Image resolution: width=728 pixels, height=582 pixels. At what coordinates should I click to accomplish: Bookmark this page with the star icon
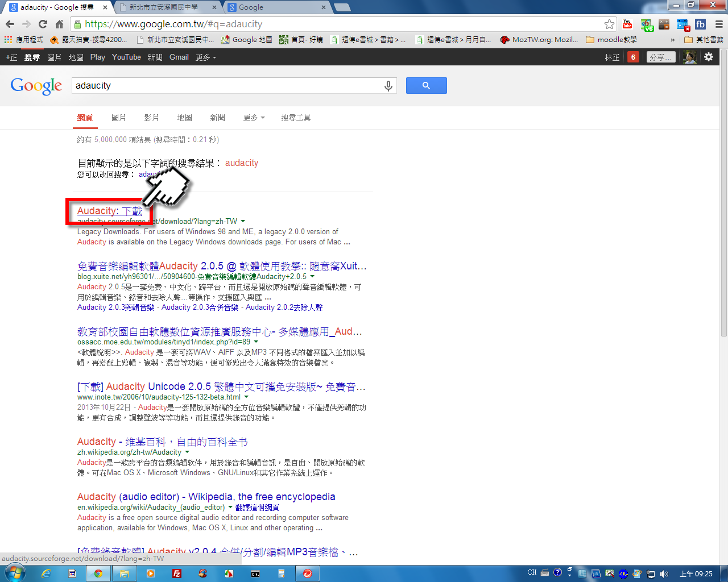coord(609,24)
